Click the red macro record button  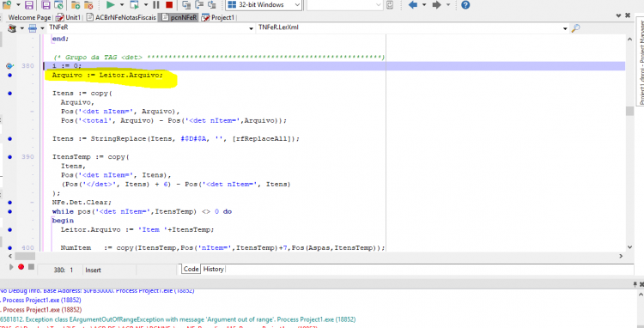pos(21,267)
